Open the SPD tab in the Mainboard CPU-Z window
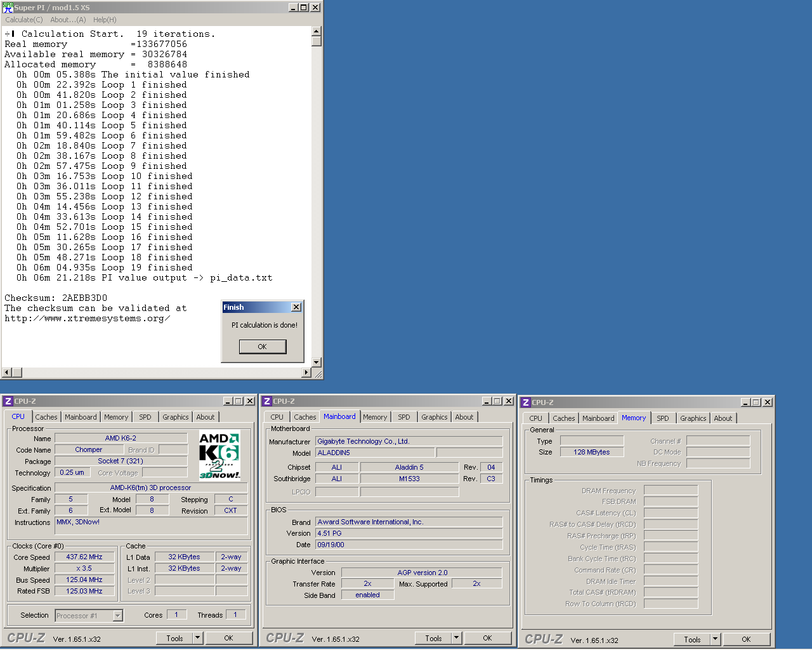 click(404, 417)
